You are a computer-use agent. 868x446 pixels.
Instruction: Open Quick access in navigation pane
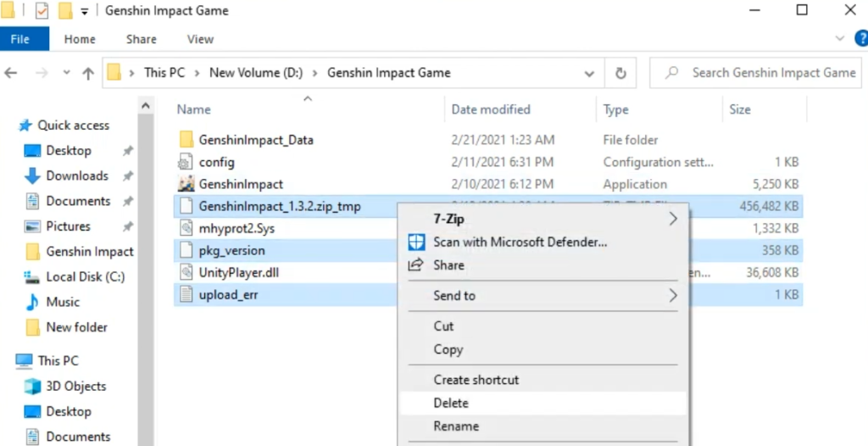[x=73, y=125]
